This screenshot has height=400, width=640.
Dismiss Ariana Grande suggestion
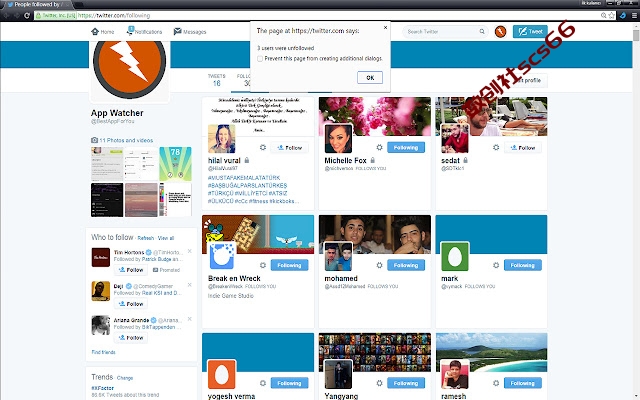(x=189, y=319)
